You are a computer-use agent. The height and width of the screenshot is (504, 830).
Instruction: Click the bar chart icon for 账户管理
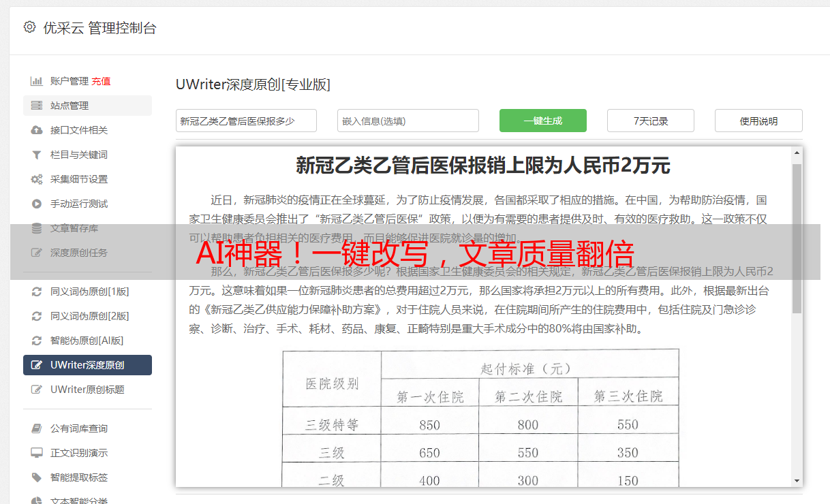(37, 81)
